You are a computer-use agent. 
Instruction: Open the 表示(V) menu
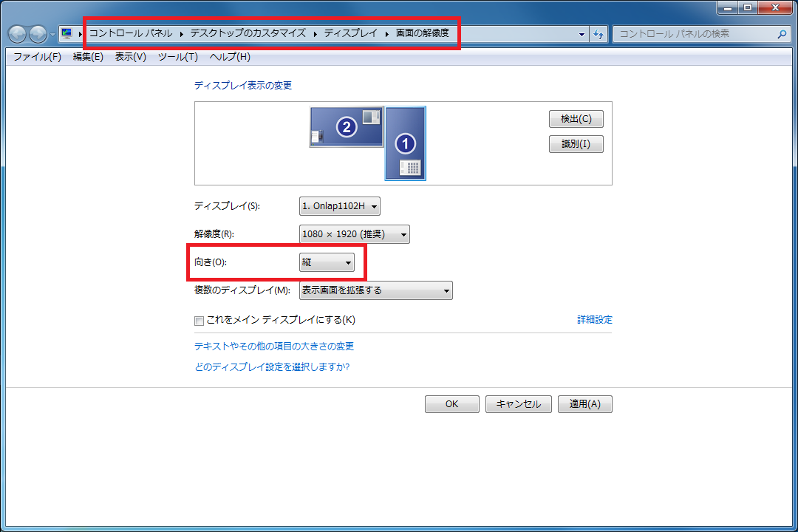click(x=130, y=56)
